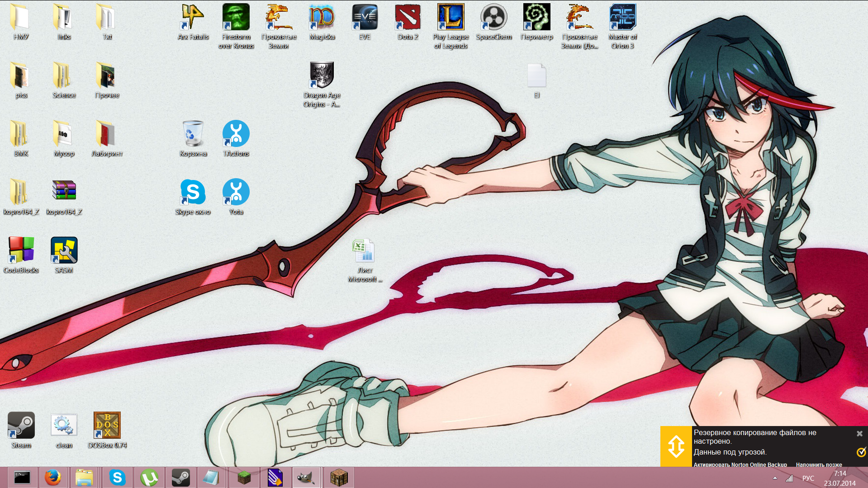Viewport: 868px width, 488px height.
Task: Open the taskbar clock and date
Action: click(x=840, y=478)
